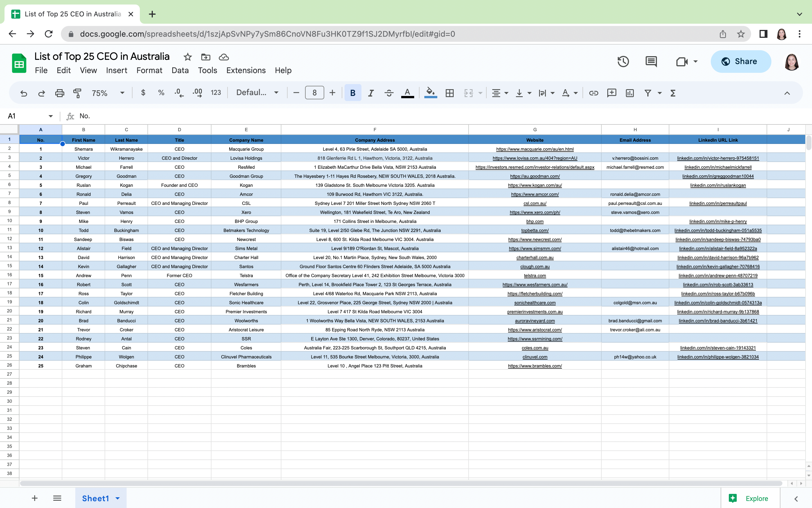Insert chart icon in toolbar

pyautogui.click(x=630, y=93)
